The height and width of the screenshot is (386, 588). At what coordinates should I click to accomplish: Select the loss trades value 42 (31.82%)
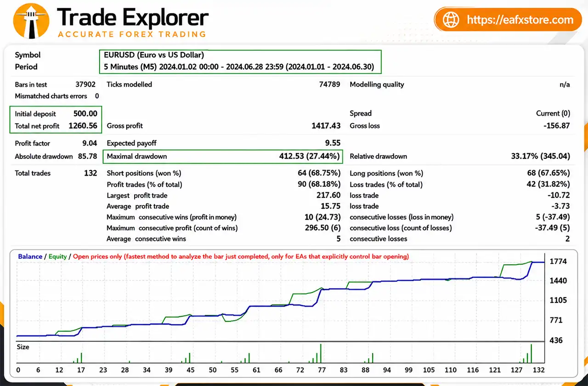(x=549, y=185)
